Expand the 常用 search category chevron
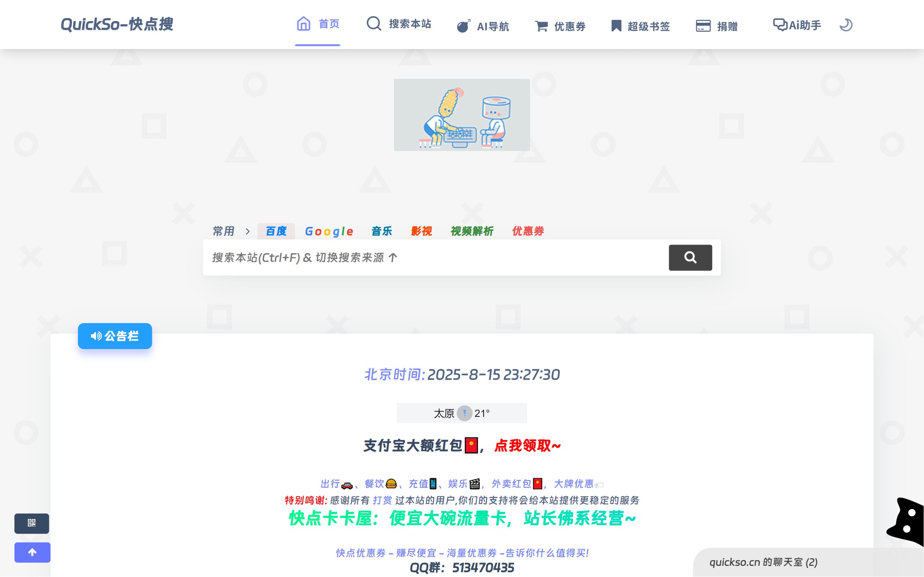 [x=248, y=231]
